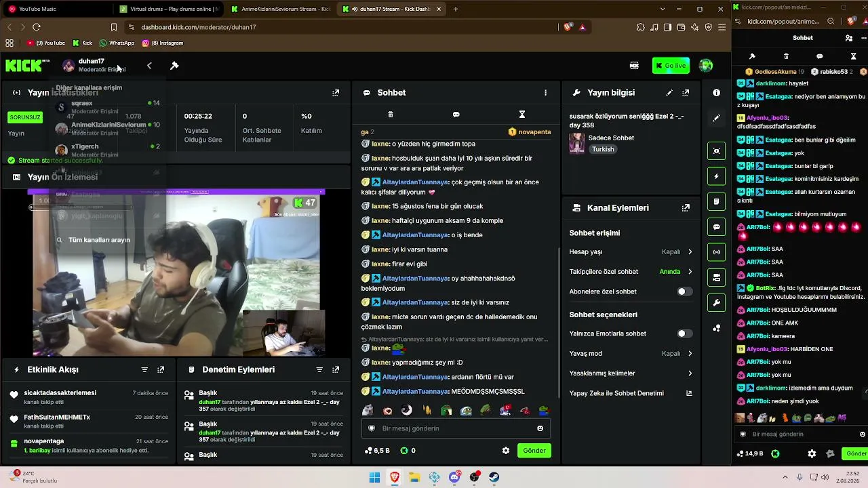Pop out the Denetim Eylemleri panel
The width and height of the screenshot is (868, 488).
pyautogui.click(x=336, y=370)
